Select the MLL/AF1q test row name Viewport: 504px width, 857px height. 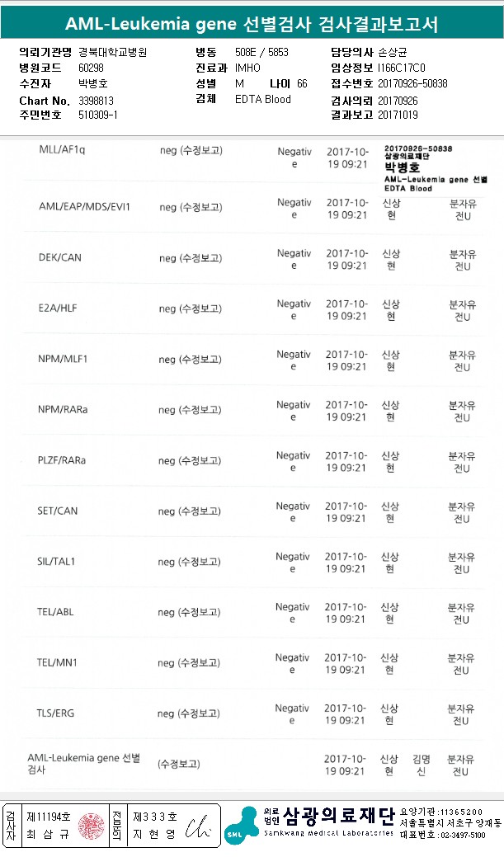tap(62, 151)
